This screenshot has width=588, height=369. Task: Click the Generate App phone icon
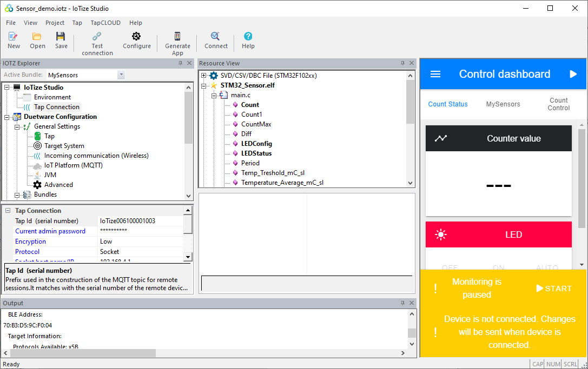pos(177,36)
